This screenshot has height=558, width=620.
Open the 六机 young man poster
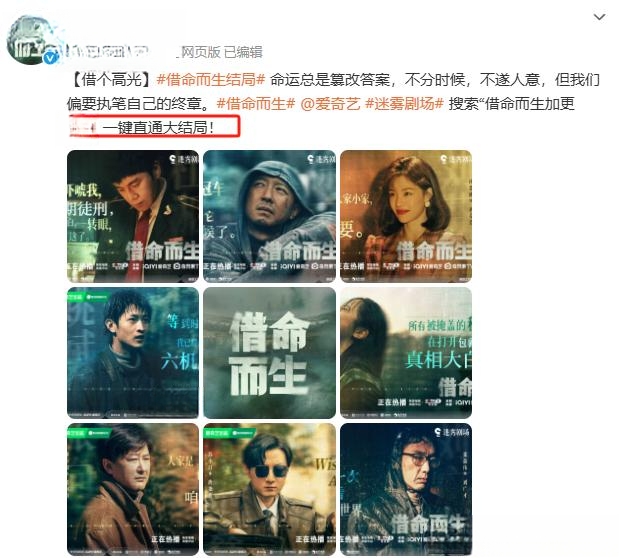pyautogui.click(x=133, y=353)
